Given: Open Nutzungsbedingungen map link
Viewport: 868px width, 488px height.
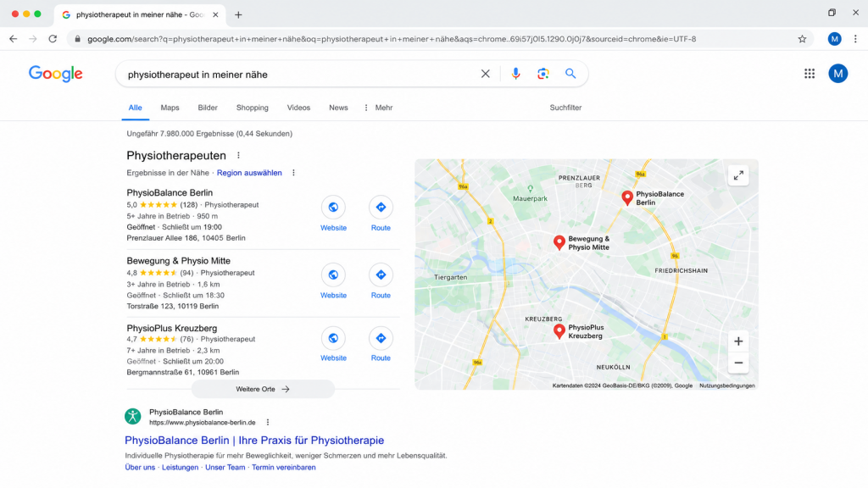Looking at the screenshot, I should 726,385.
